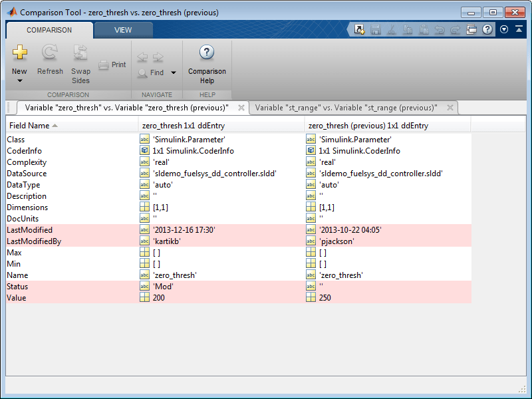Image resolution: width=532 pixels, height=399 pixels.
Task: Click the left 'sldemo_fuelsys_dd_controller.sldd' value
Action: point(214,174)
